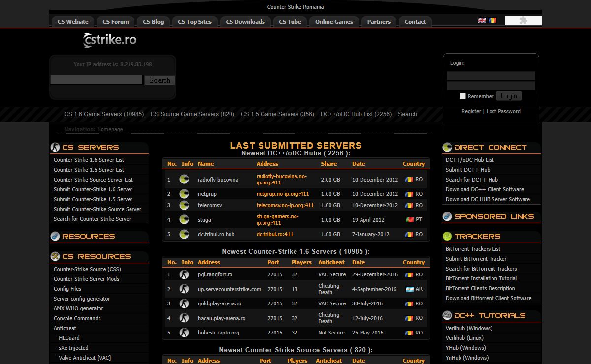Open the CS Tube tab

[290, 22]
